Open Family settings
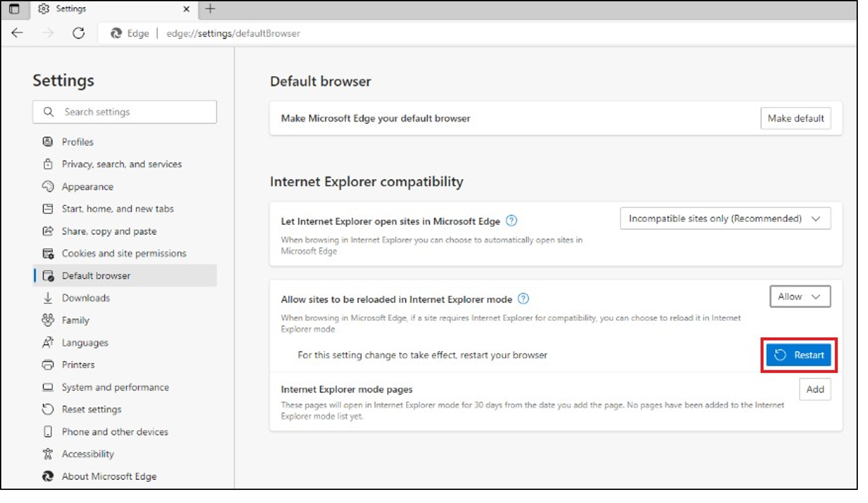 [x=125, y=320]
